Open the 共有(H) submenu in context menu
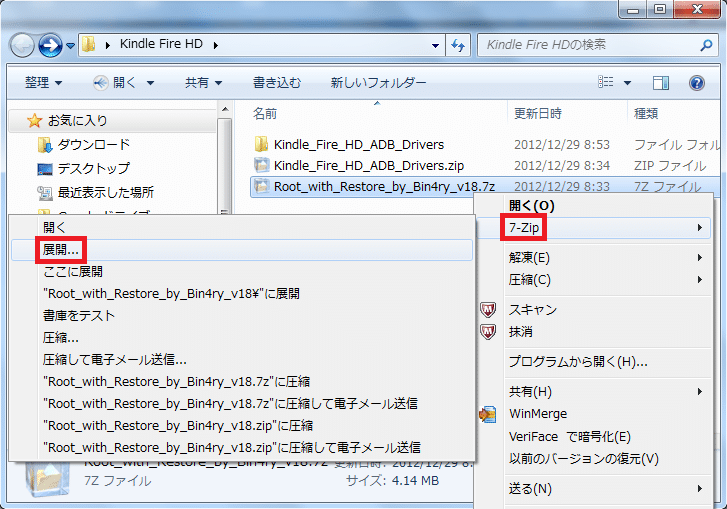Image resolution: width=727 pixels, height=509 pixels. pyautogui.click(x=593, y=392)
